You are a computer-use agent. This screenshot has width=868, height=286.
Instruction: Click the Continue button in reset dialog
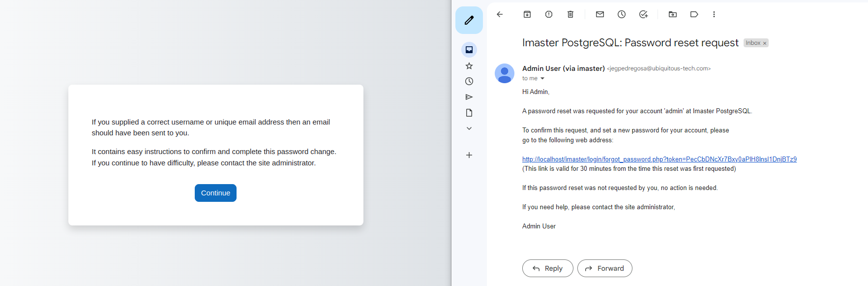pyautogui.click(x=215, y=193)
